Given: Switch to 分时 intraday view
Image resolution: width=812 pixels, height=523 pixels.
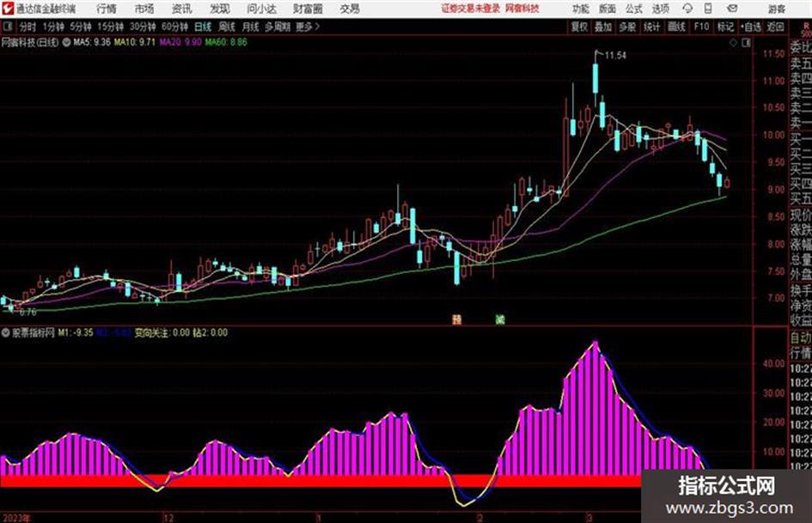Looking at the screenshot, I should click(28, 27).
